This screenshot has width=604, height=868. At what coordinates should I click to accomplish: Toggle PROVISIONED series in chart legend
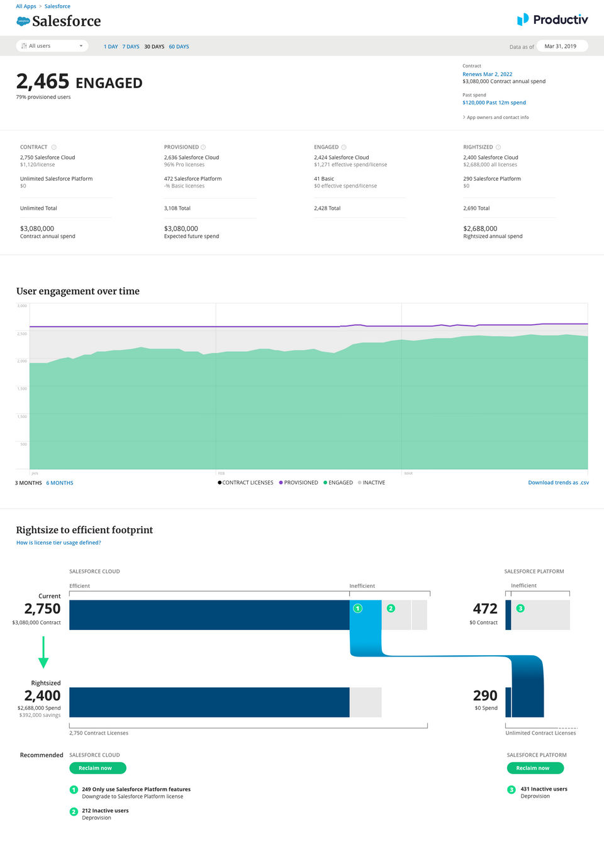coord(298,483)
